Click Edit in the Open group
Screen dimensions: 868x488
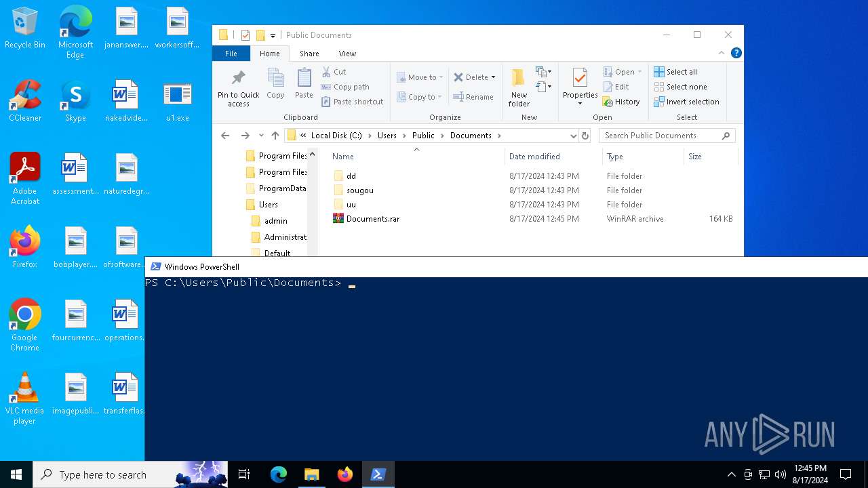[616, 87]
